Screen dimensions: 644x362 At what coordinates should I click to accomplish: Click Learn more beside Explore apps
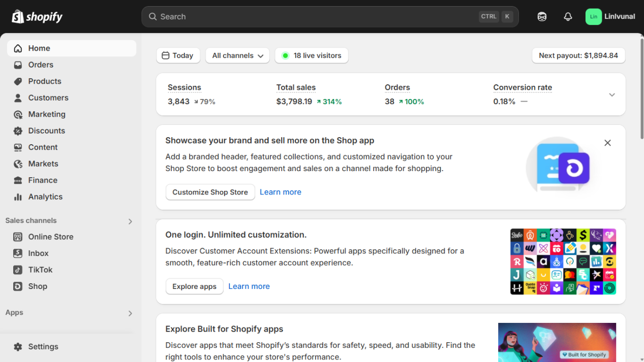(x=249, y=286)
